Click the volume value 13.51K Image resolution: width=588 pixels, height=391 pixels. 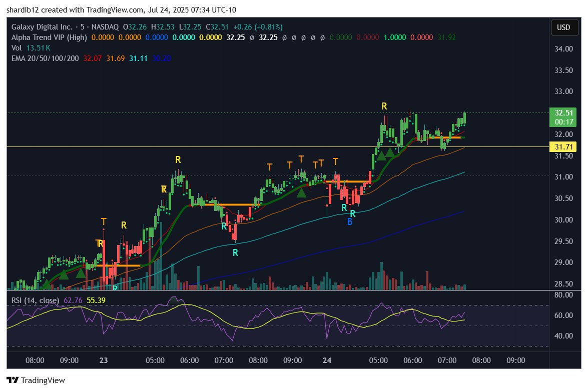(x=38, y=48)
